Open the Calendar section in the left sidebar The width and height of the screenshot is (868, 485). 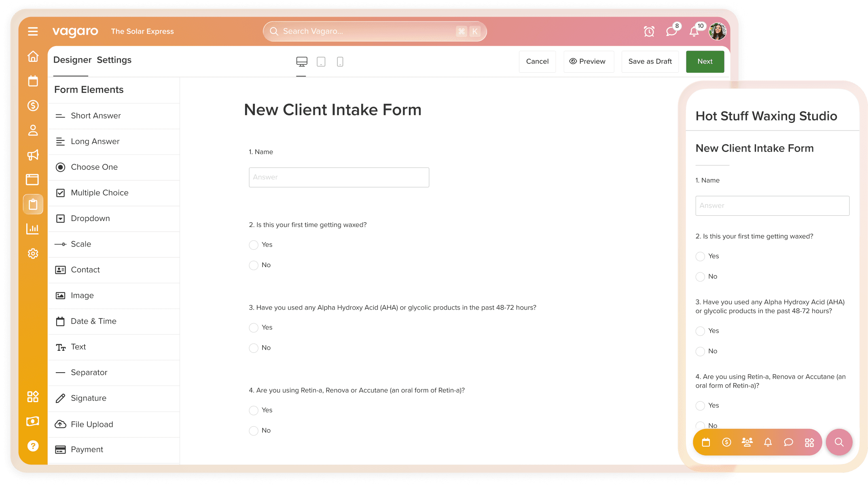click(33, 81)
